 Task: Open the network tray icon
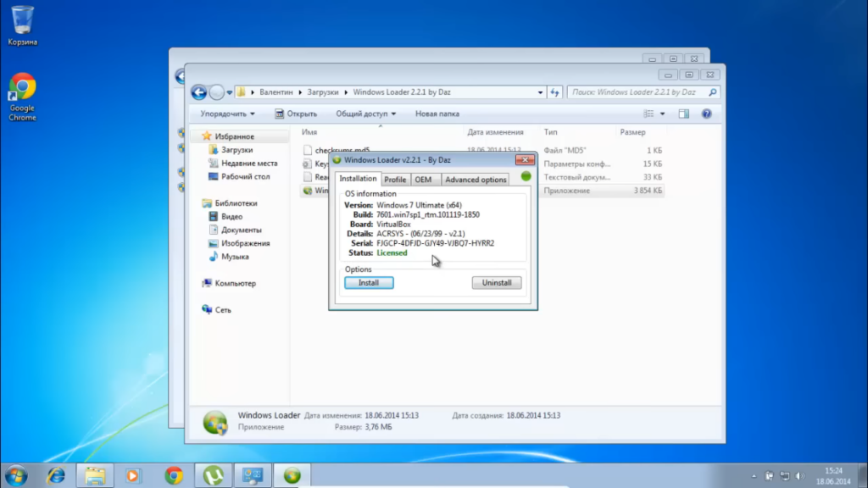(x=785, y=476)
